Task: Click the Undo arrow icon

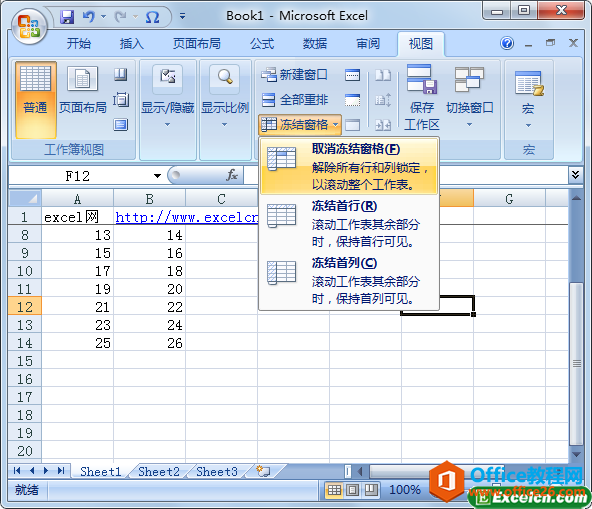Action: click(x=89, y=17)
